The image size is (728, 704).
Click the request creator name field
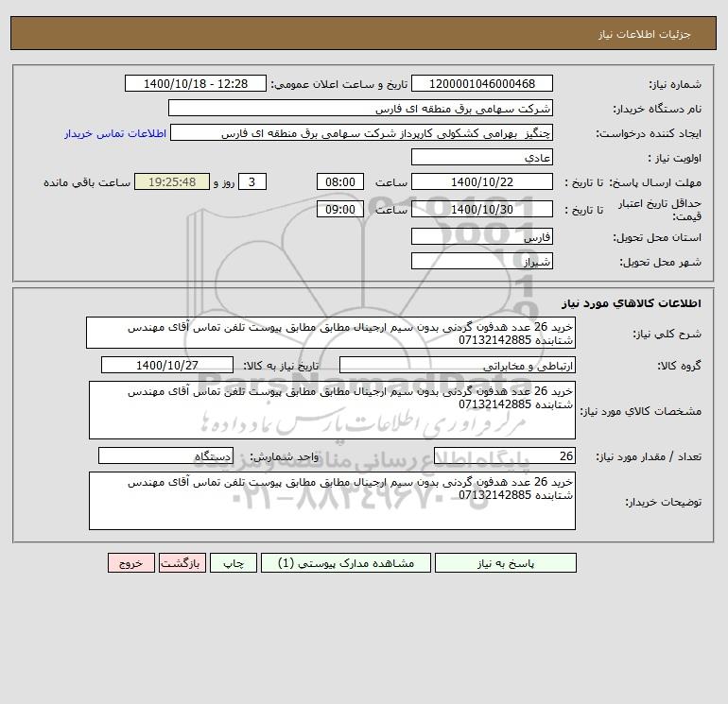click(362, 132)
